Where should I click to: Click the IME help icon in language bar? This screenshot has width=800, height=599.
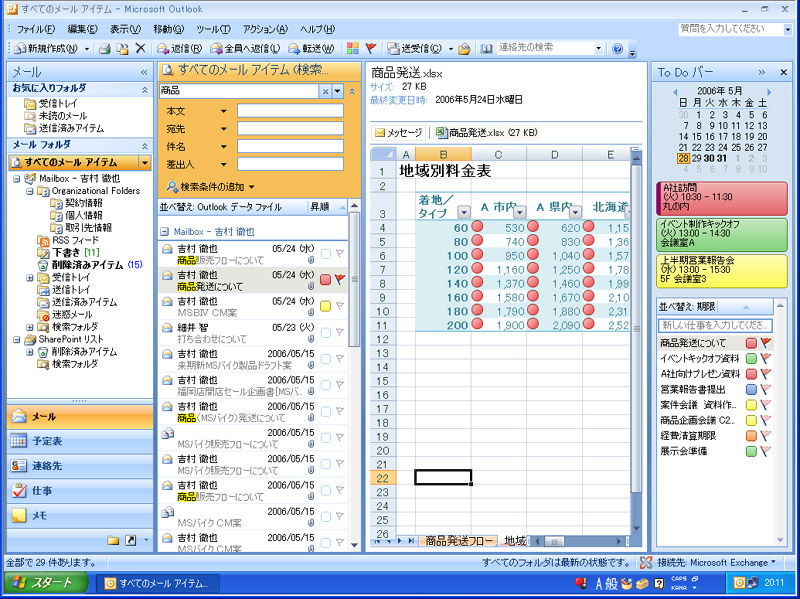pyautogui.click(x=659, y=583)
